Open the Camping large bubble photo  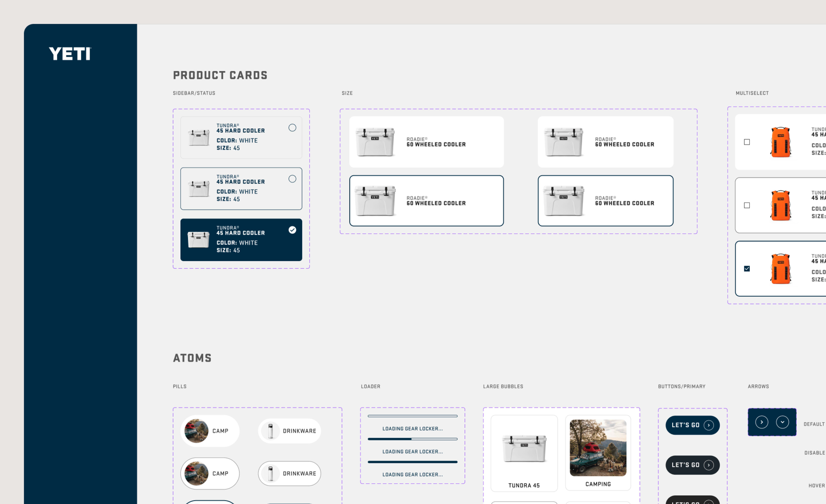click(x=598, y=448)
